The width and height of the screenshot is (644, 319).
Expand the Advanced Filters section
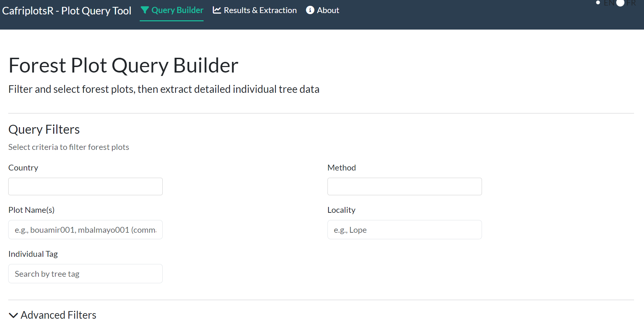click(x=52, y=315)
